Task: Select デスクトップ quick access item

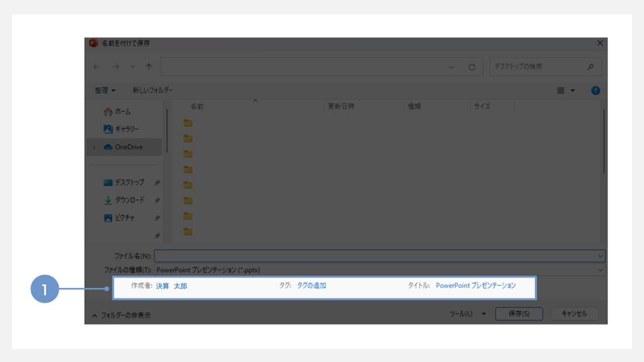Action: coord(124,183)
